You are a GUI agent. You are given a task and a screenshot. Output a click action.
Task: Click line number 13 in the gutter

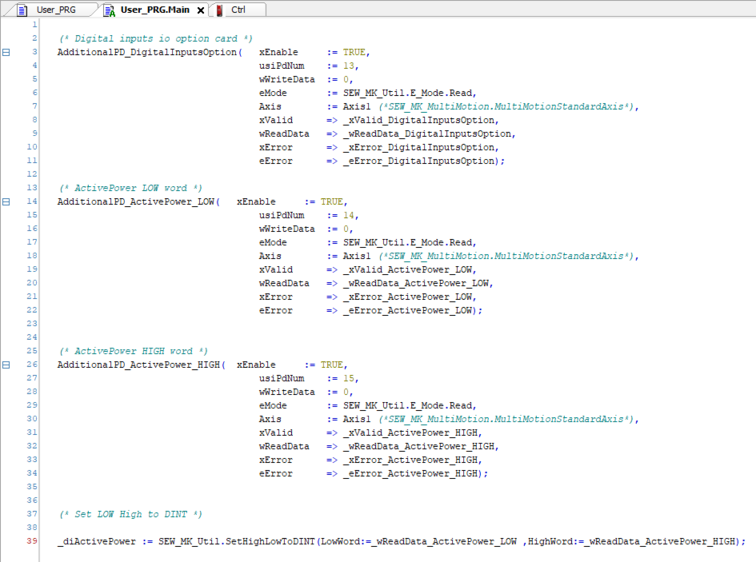33,187
